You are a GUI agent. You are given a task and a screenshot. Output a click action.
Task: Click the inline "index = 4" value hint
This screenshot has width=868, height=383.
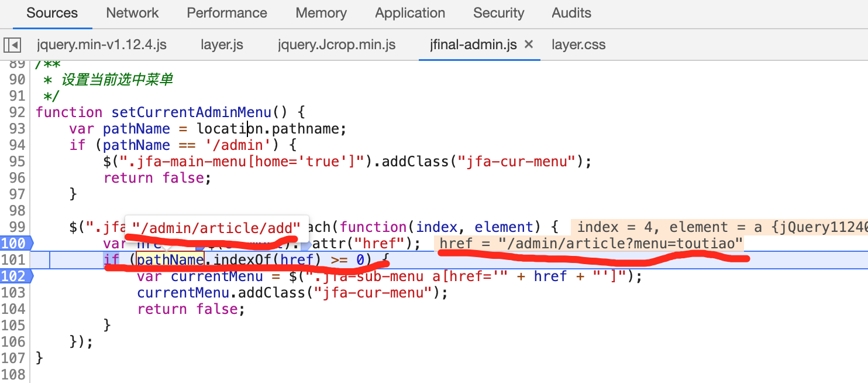tap(619, 227)
